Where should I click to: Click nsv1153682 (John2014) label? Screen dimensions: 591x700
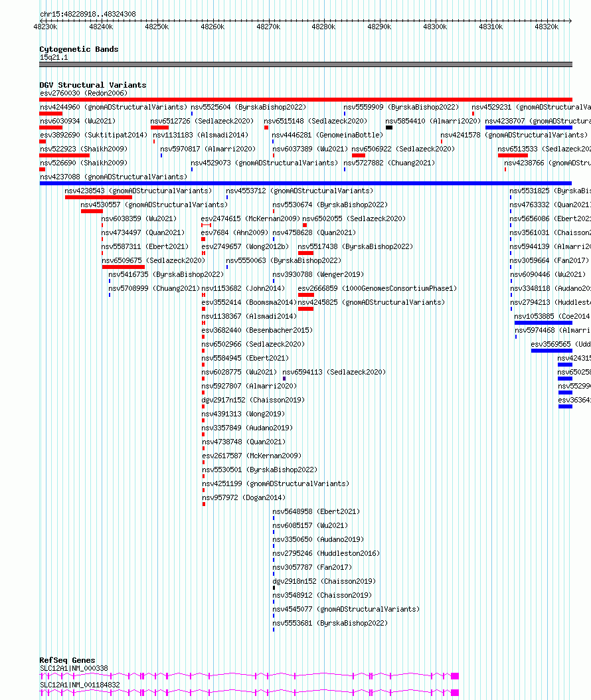click(x=243, y=288)
